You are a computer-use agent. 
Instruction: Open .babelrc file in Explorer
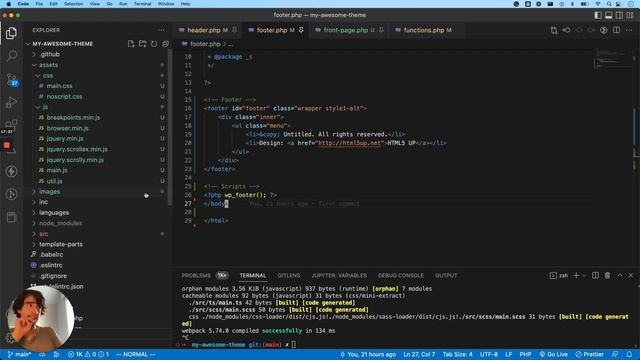pyautogui.click(x=51, y=254)
